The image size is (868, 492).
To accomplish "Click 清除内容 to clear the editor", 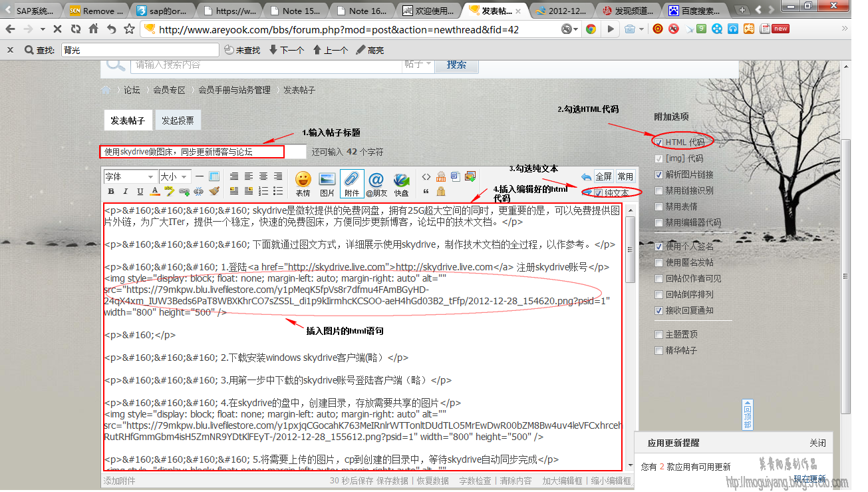I will click(516, 481).
